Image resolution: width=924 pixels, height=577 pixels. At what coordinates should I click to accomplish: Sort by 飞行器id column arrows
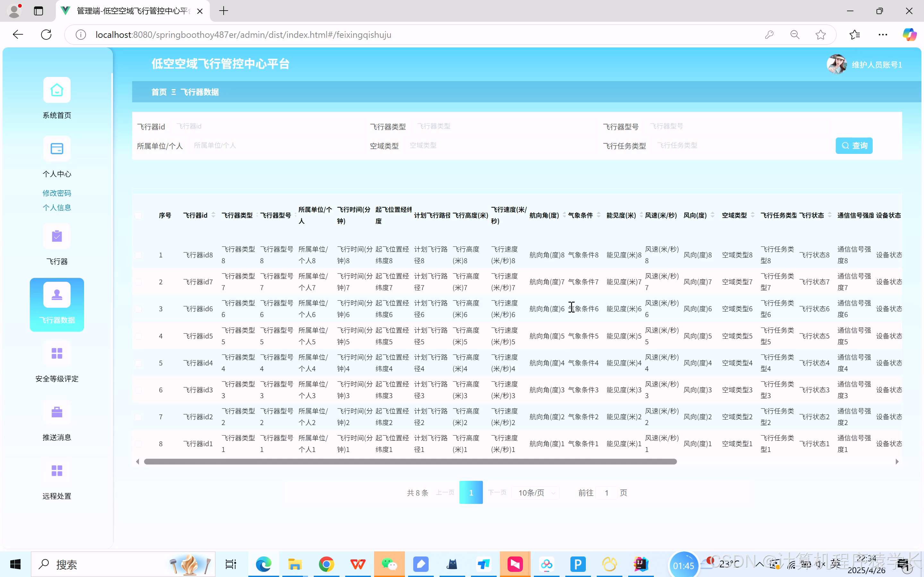[213, 215]
